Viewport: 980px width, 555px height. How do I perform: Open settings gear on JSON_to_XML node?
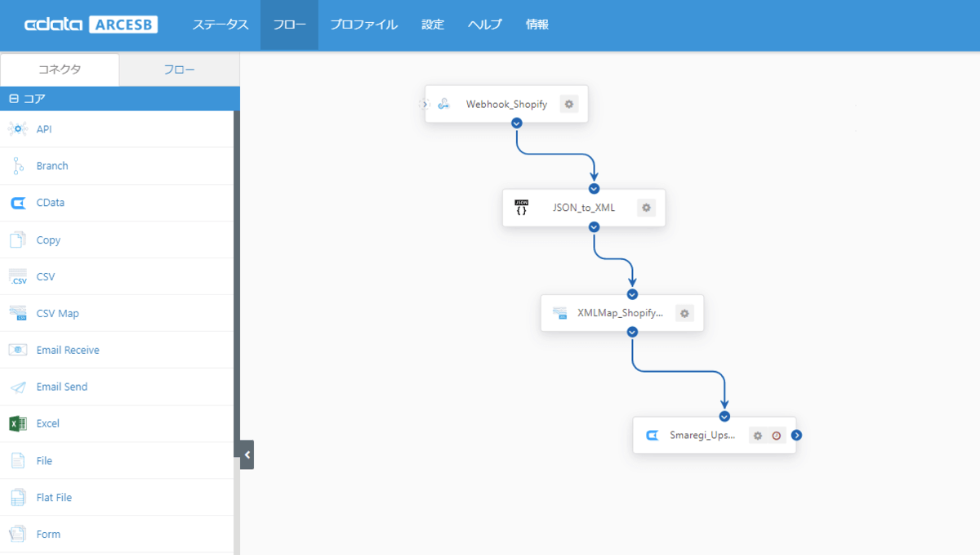tap(645, 208)
